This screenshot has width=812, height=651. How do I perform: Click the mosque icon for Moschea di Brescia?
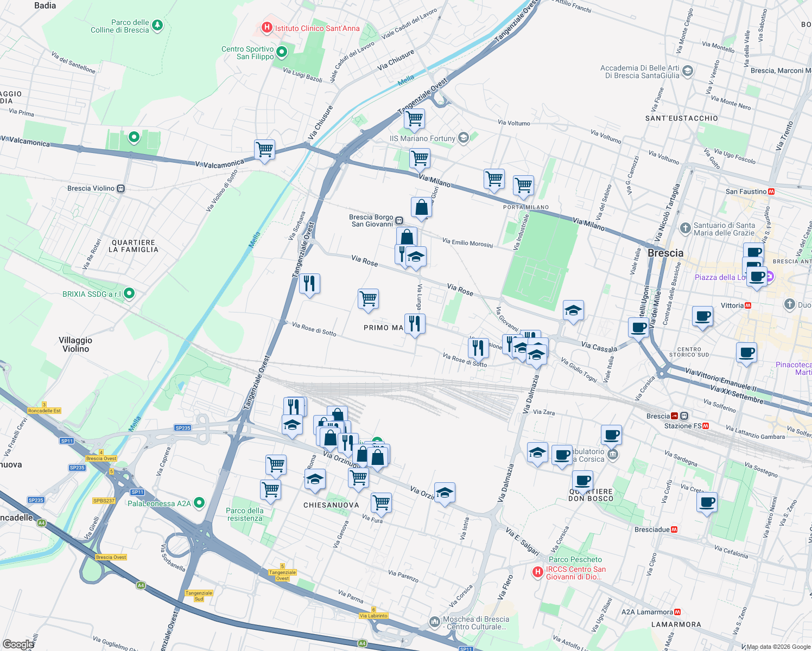(x=434, y=621)
